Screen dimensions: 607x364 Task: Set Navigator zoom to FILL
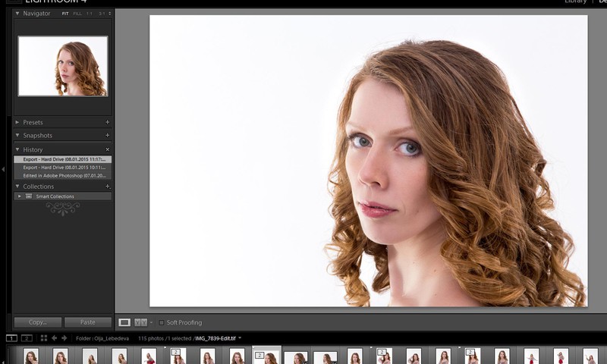77,14
